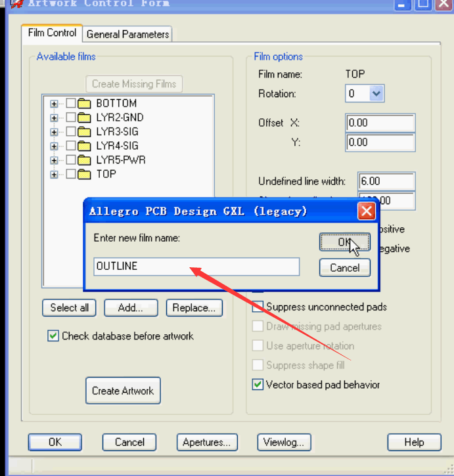
Task: Click the Undefined line width field
Action: coord(386,181)
